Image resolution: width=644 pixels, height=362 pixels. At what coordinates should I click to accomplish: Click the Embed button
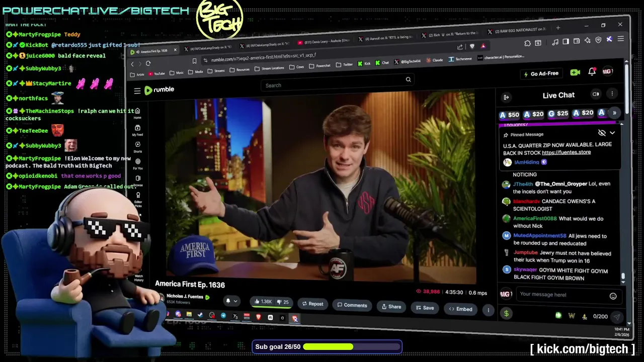460,309
